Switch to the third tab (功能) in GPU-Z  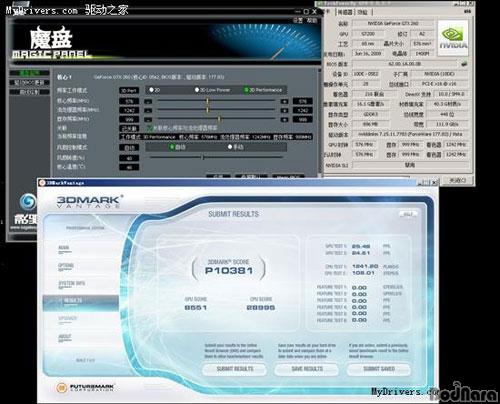pyautogui.click(x=362, y=12)
